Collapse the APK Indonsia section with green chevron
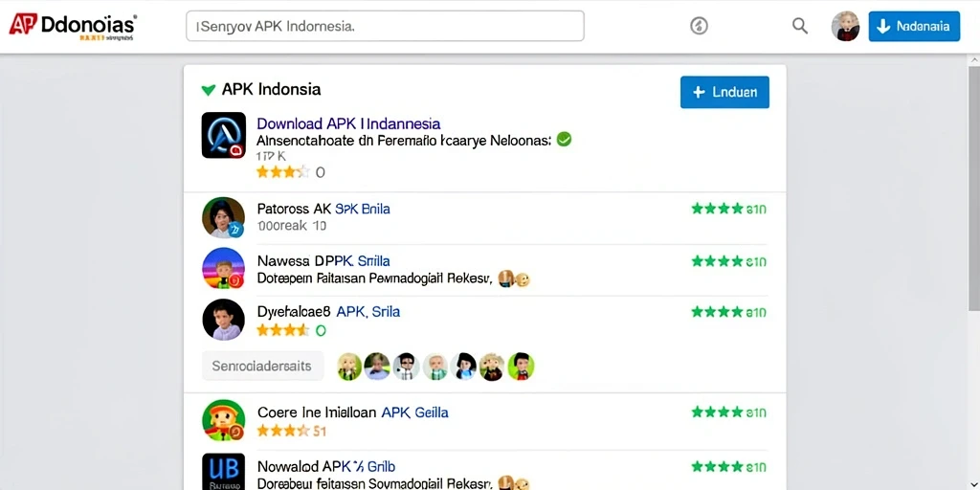 208,90
